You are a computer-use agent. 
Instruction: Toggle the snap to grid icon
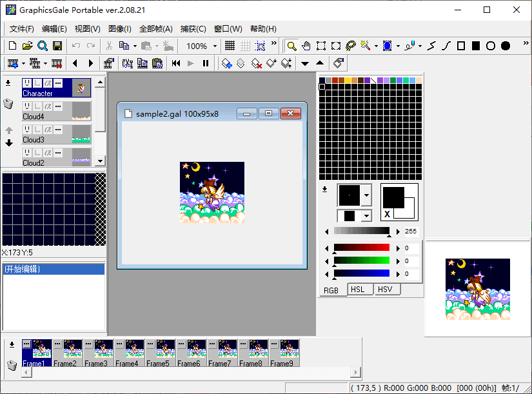pyautogui.click(x=260, y=46)
